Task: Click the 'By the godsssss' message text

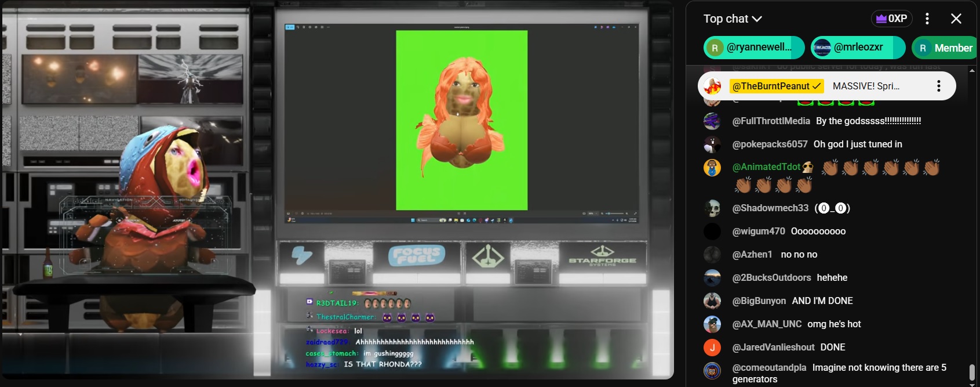Action: tap(868, 121)
